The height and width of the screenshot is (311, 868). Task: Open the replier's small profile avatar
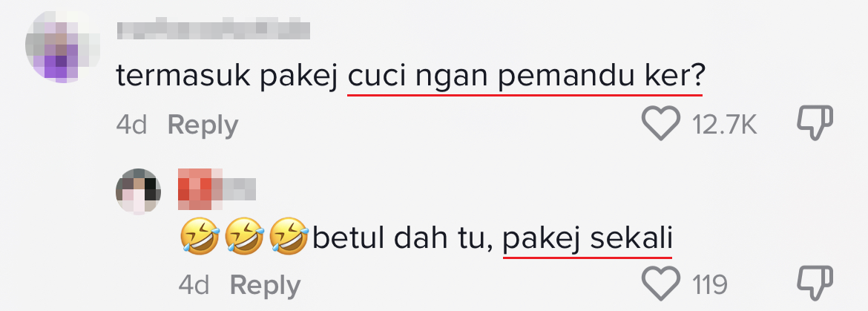click(139, 191)
